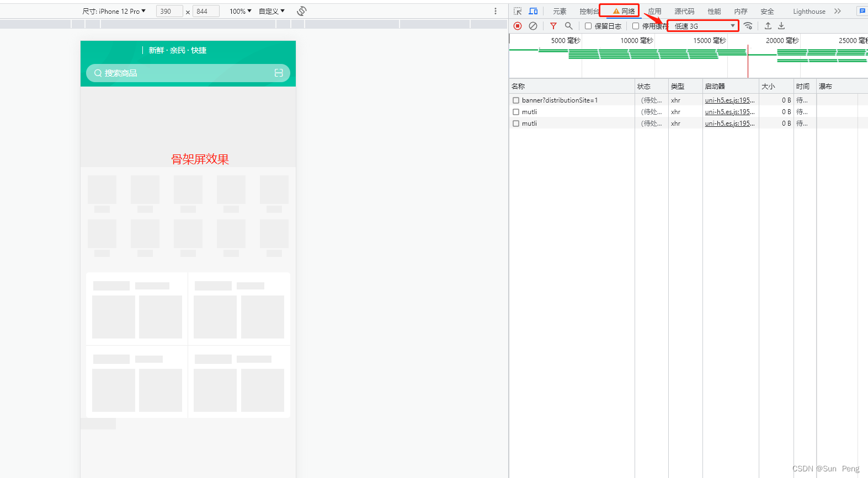Click the 20000 毫秒 timeline mark
The height and width of the screenshot is (478, 868).
click(x=782, y=40)
